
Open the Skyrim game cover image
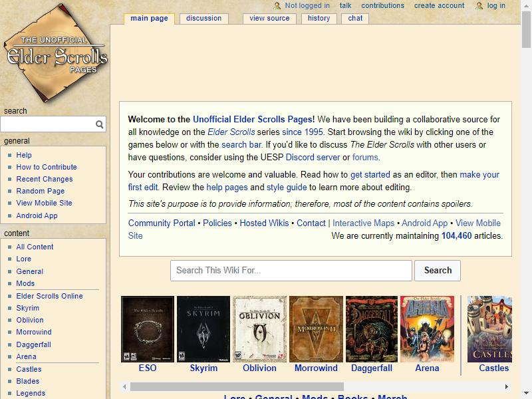click(203, 329)
